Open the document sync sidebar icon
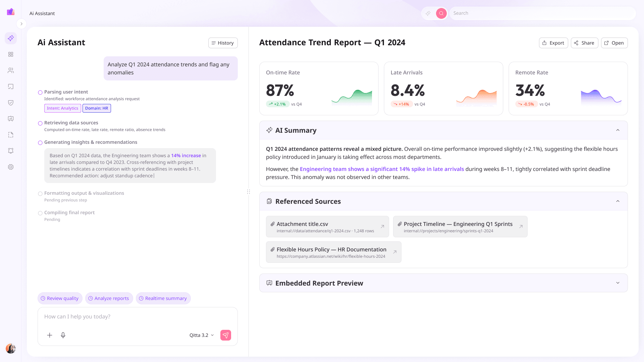The image size is (644, 362). [x=11, y=135]
